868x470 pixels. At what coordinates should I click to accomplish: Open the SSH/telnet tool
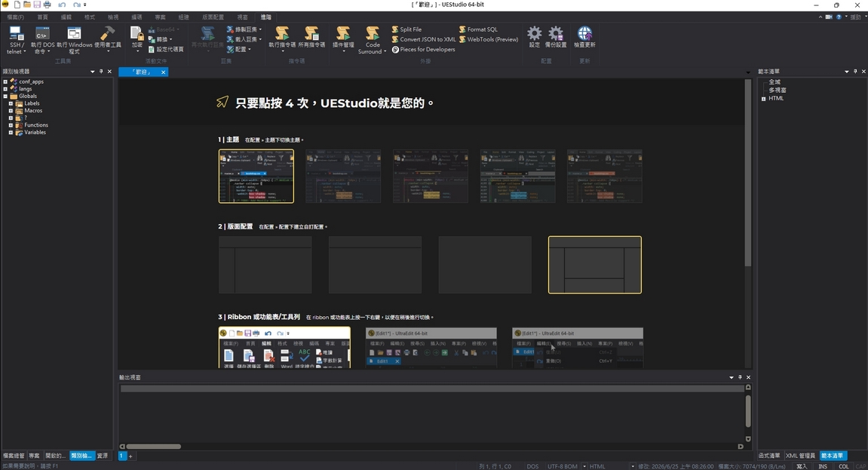click(x=16, y=40)
